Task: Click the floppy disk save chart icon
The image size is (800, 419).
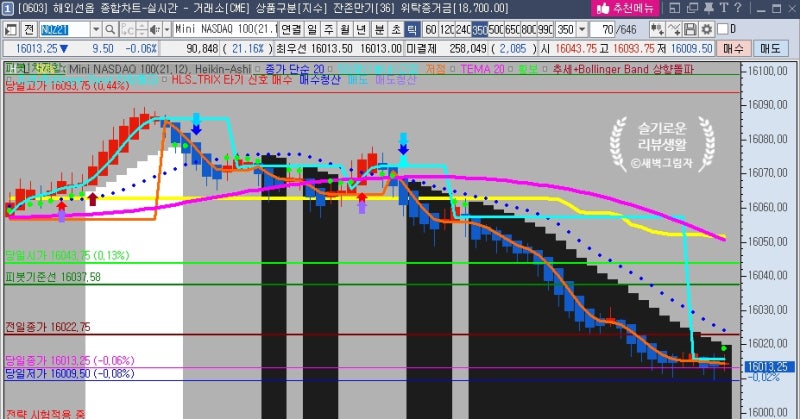Action: point(690,30)
